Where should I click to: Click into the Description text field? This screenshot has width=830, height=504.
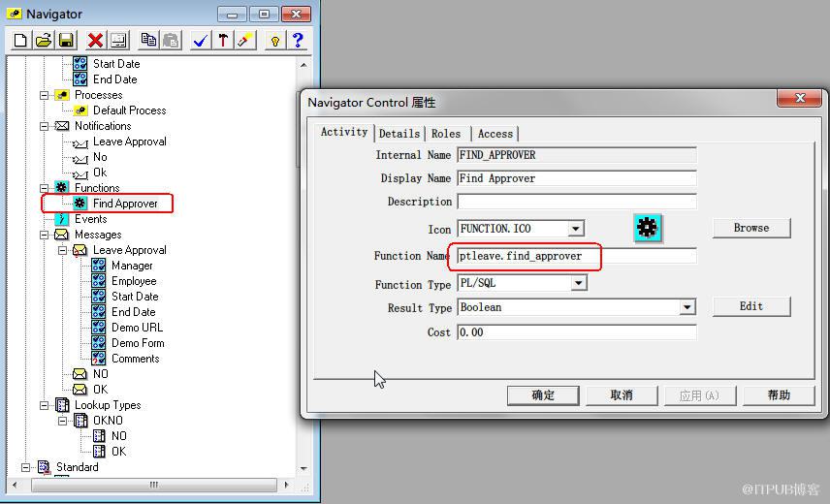[577, 202]
